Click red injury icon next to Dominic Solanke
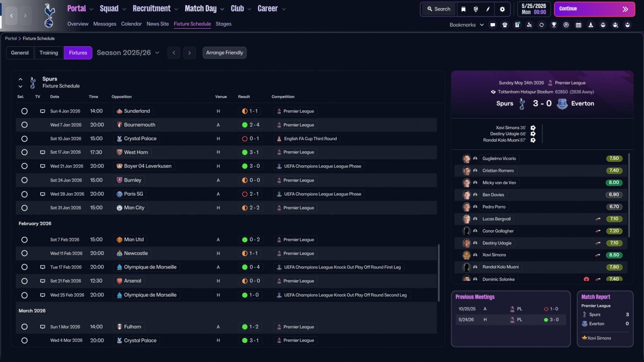Screen dimensions: 644x362 (x=586, y=279)
